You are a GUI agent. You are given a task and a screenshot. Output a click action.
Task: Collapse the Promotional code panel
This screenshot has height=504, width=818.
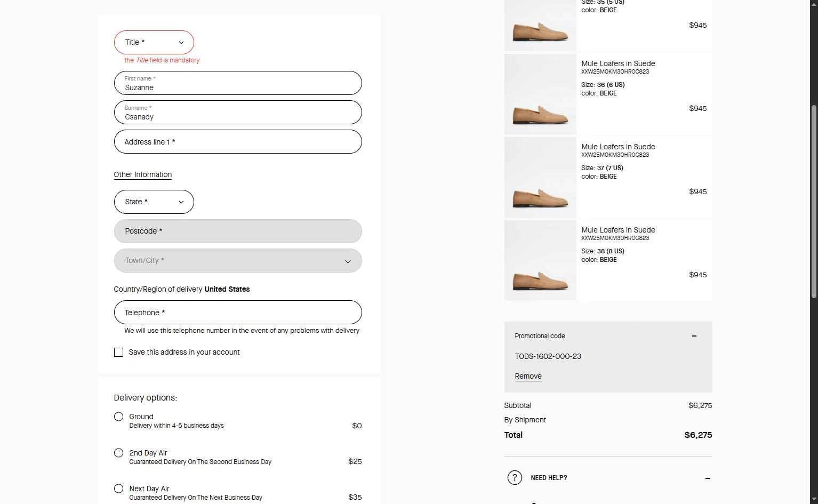click(694, 336)
